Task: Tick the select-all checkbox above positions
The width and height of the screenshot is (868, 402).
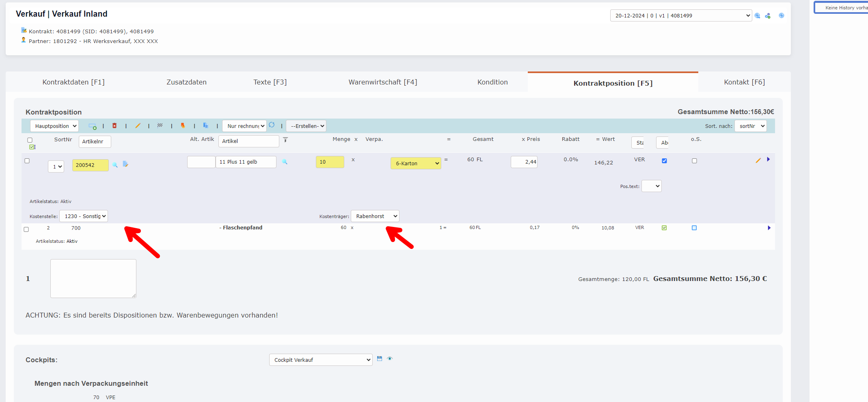Action: tap(30, 140)
